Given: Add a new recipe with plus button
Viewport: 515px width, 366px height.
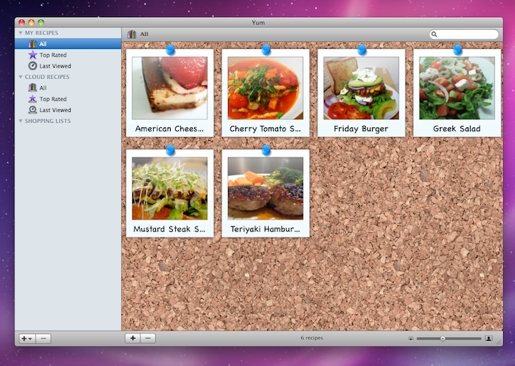Looking at the screenshot, I should point(133,338).
